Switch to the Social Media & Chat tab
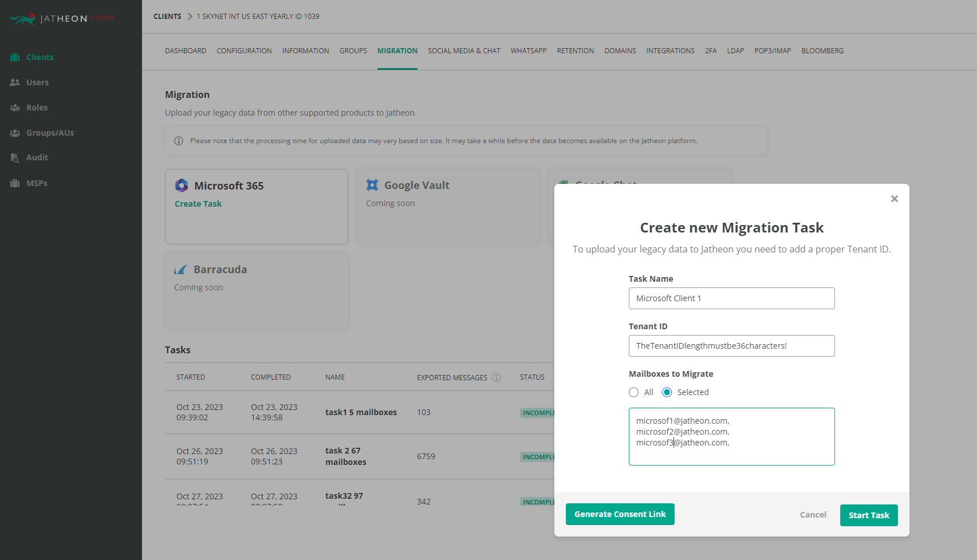The height and width of the screenshot is (560, 977). 464,51
